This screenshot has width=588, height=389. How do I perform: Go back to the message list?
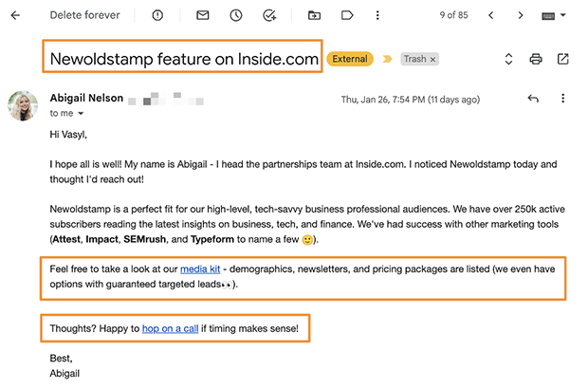tap(15, 15)
